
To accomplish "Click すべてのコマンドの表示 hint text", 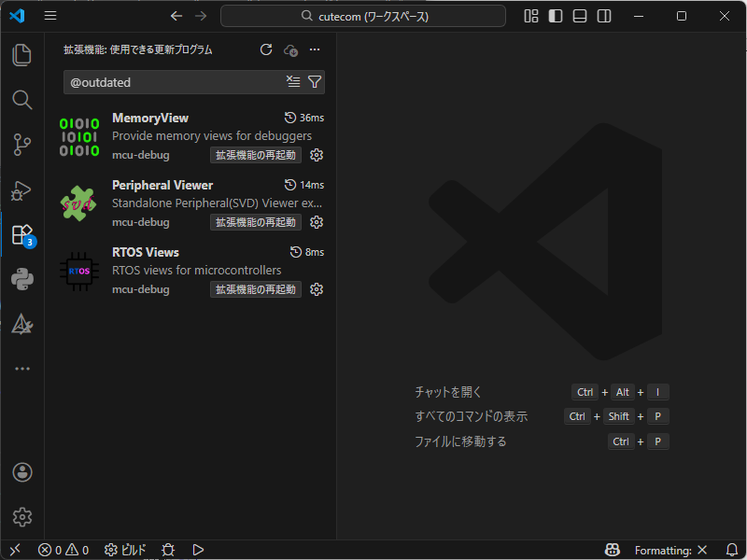I will tap(472, 416).
